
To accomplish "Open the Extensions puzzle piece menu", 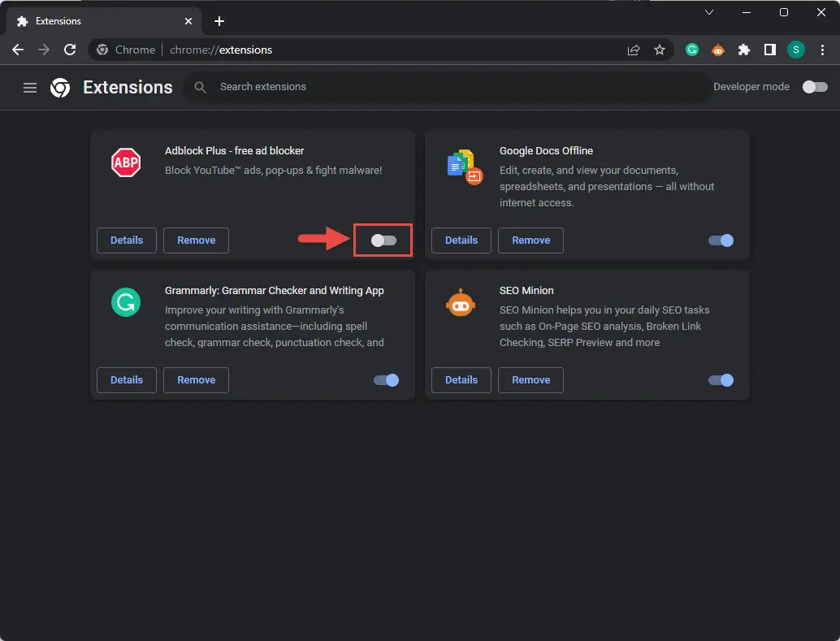I will point(743,50).
